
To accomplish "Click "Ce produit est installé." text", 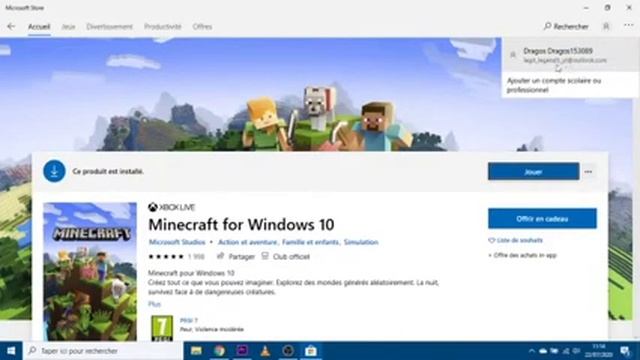I will [x=108, y=171].
